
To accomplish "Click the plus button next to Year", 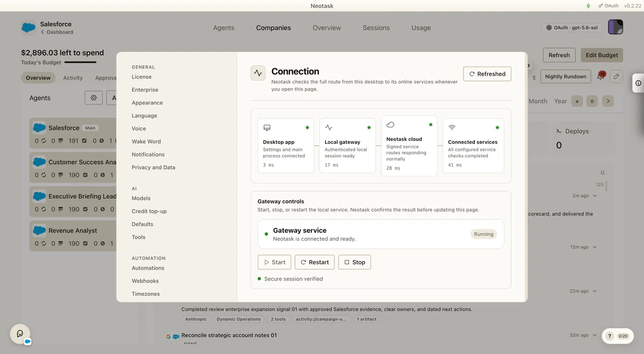I will [577, 101].
